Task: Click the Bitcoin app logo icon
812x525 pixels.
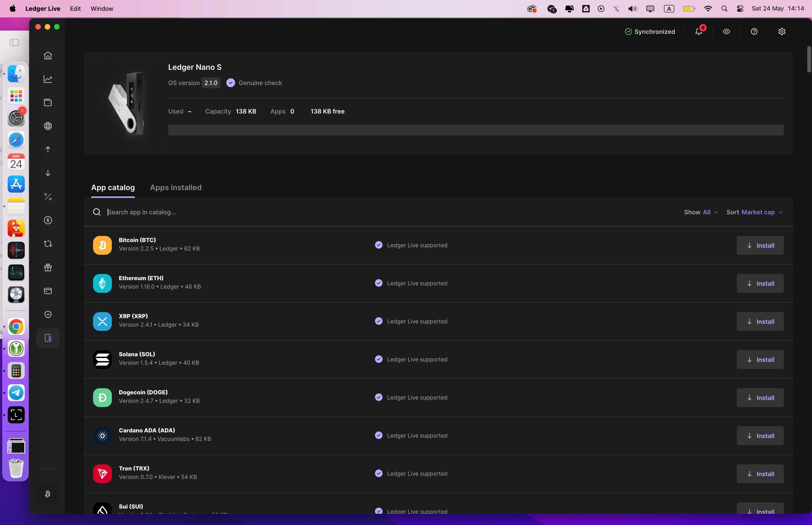Action: click(x=102, y=245)
